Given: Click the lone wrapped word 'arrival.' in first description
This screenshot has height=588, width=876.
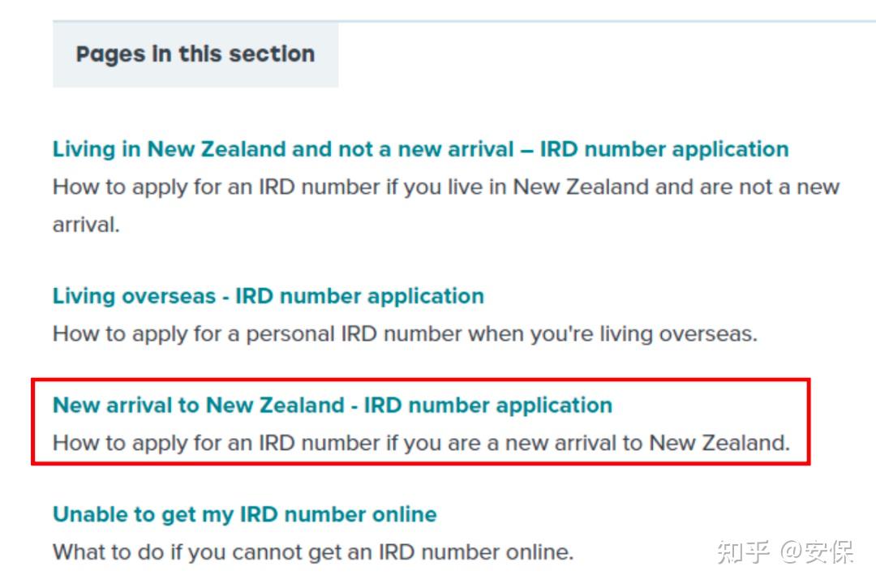Looking at the screenshot, I should [x=86, y=225].
